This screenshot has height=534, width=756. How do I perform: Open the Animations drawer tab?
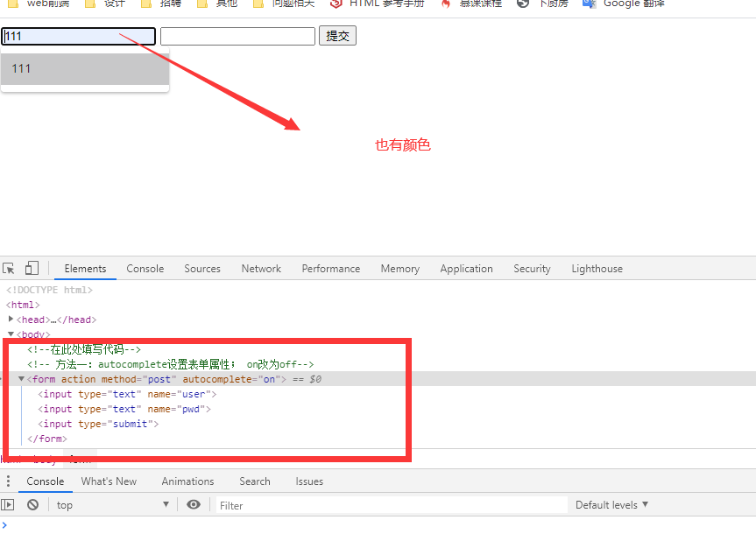187,481
